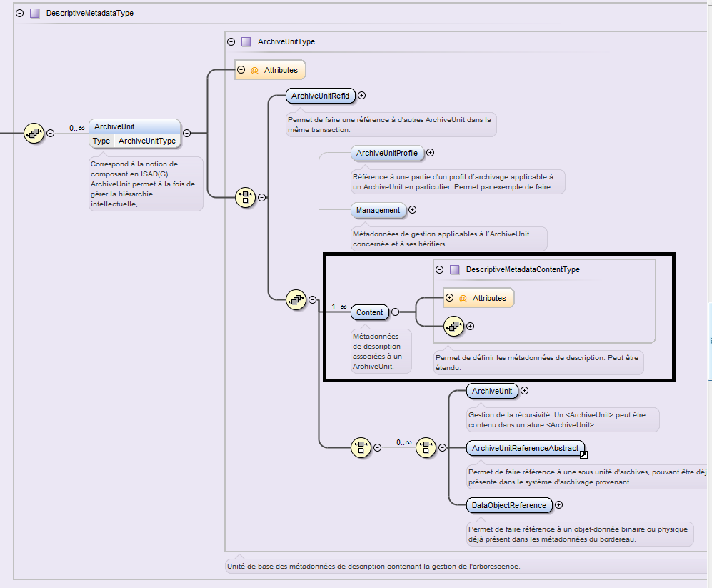Click the sequence compositor left of Content
This screenshot has height=588, width=712.
pos(296,300)
